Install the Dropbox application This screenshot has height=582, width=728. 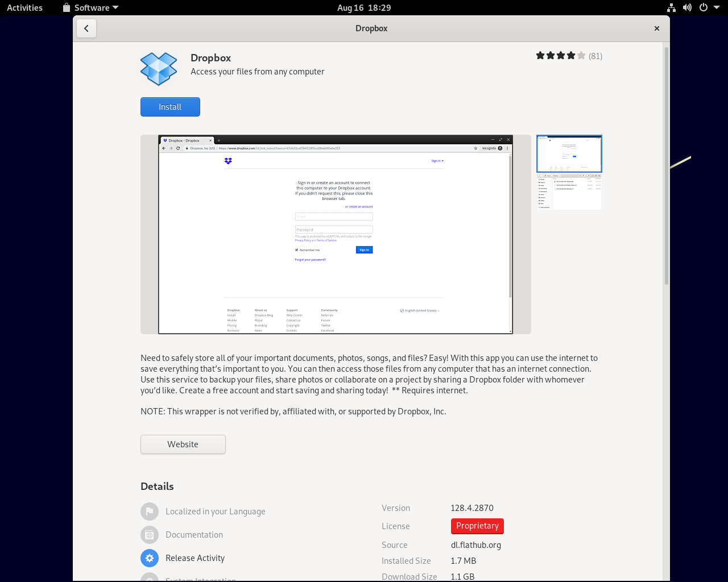(x=170, y=107)
